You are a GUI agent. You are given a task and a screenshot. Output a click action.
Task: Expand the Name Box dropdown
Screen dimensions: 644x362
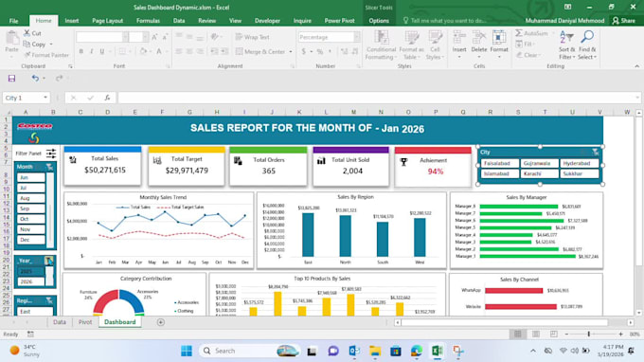[45, 98]
